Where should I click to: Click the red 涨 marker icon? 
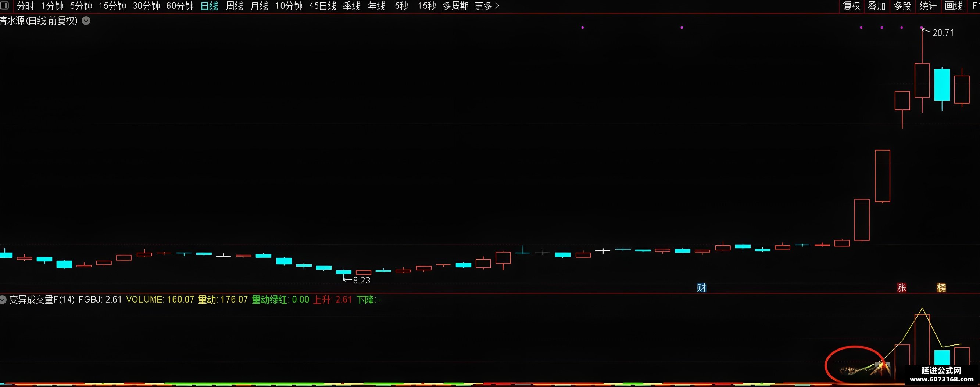[901, 287]
